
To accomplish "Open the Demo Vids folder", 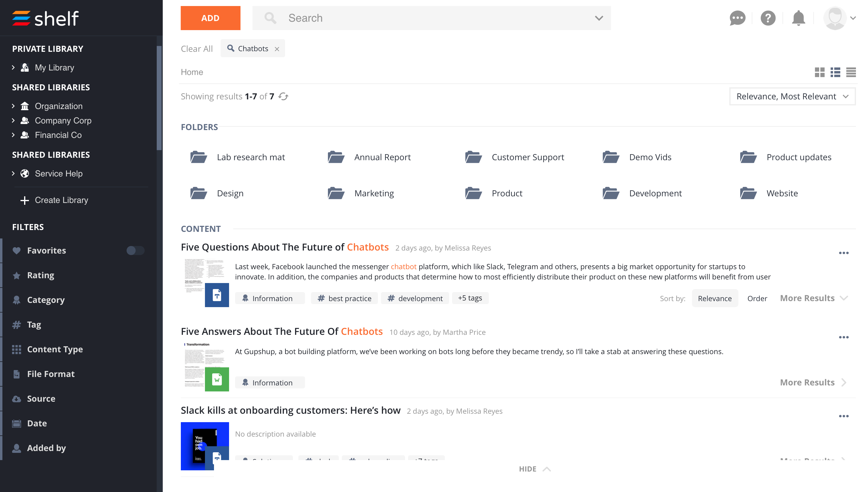I will pyautogui.click(x=637, y=157).
